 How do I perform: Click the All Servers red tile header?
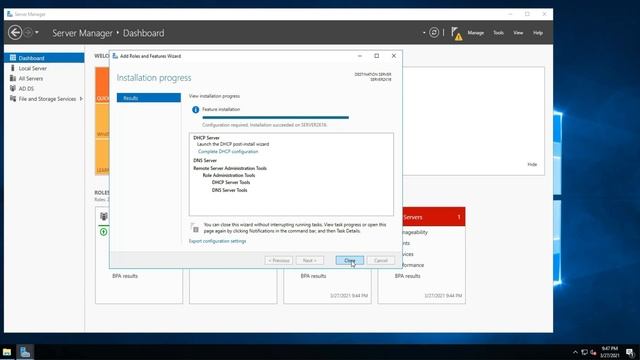click(x=433, y=217)
